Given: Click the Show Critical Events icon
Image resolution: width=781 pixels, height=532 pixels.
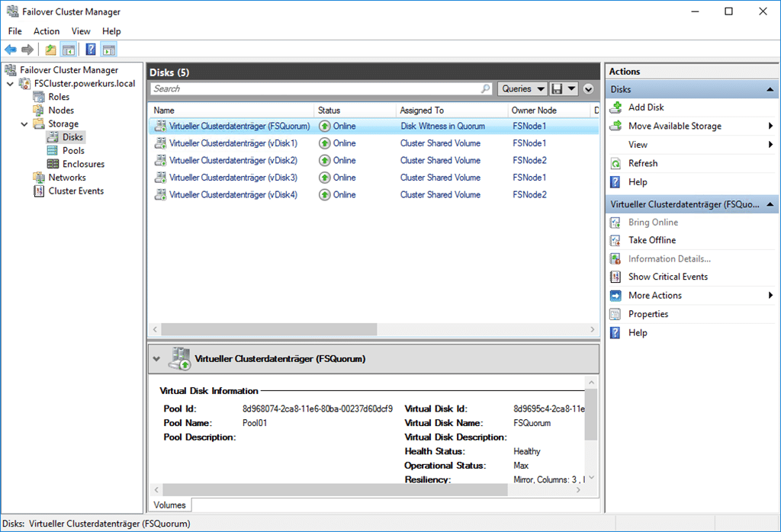Looking at the screenshot, I should (615, 277).
